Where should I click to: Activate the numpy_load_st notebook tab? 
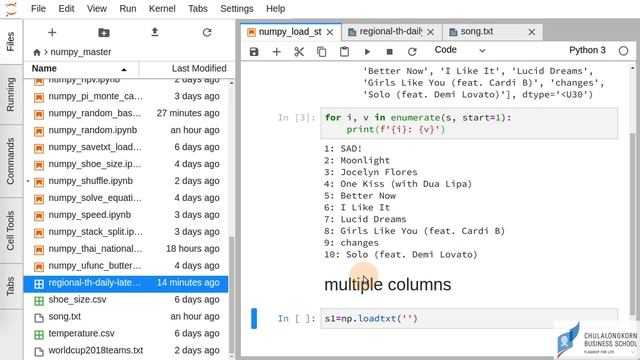(290, 32)
